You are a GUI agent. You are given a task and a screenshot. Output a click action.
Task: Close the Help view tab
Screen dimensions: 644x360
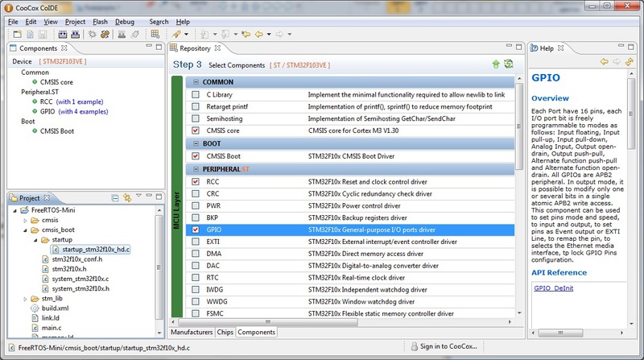[x=560, y=48]
